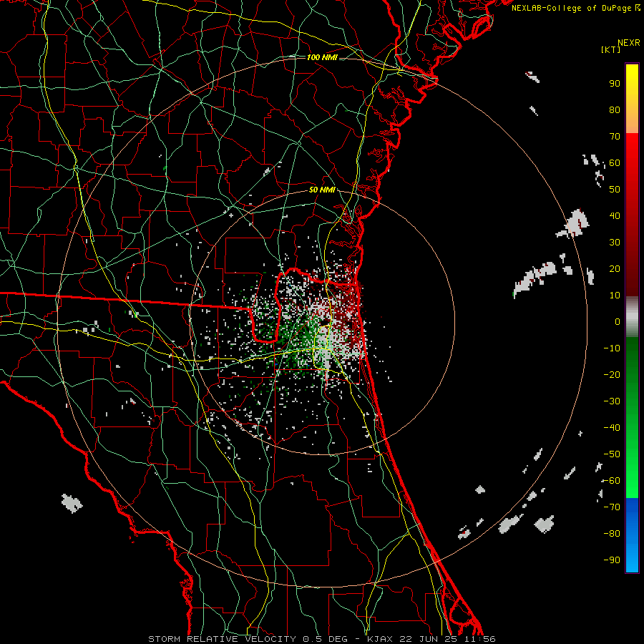The width and height of the screenshot is (644, 644).
Task: Click the KJAX station identifier in the caption
Action: click(x=380, y=639)
